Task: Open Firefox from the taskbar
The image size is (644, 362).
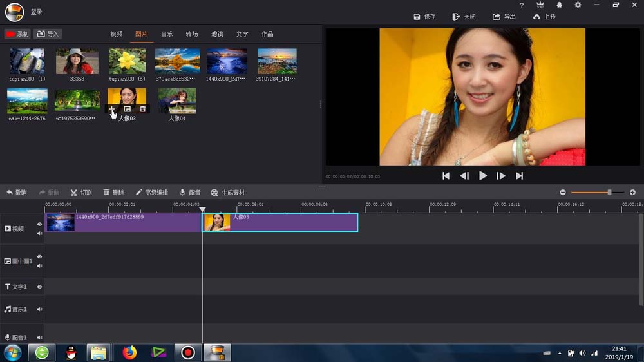Action: 129,352
